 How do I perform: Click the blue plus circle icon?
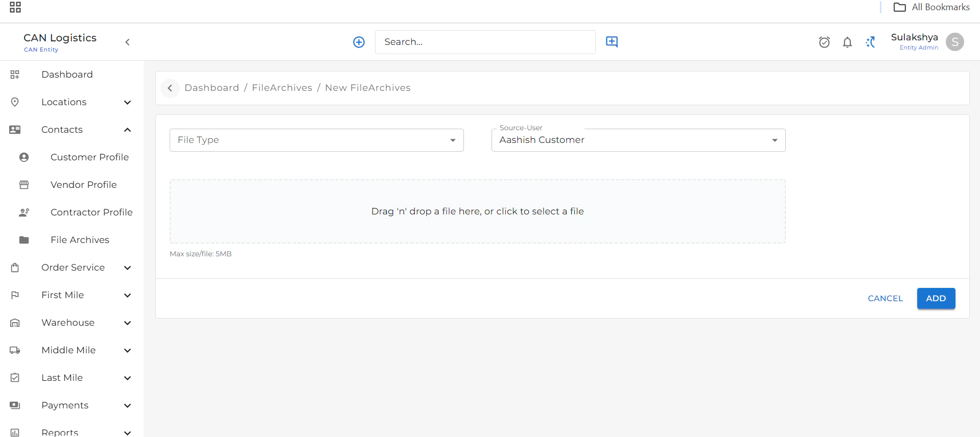359,42
